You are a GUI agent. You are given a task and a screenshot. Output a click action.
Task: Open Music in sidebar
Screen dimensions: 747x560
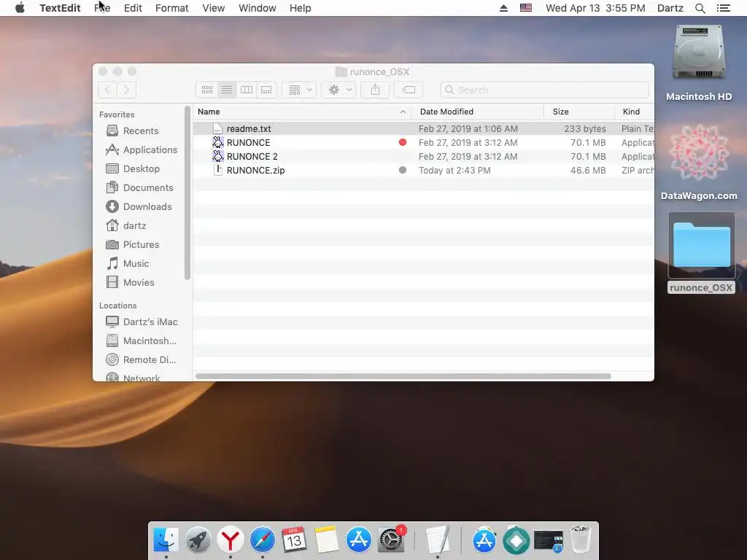(x=128, y=263)
